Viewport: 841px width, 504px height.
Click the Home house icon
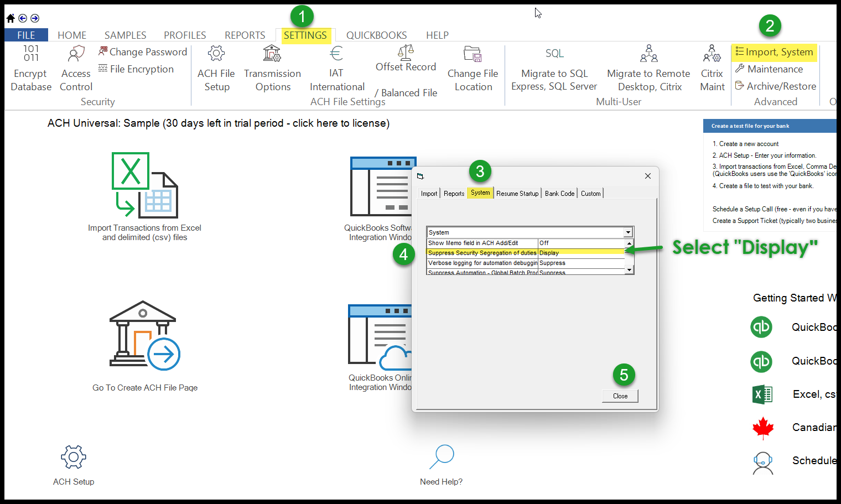click(11, 18)
